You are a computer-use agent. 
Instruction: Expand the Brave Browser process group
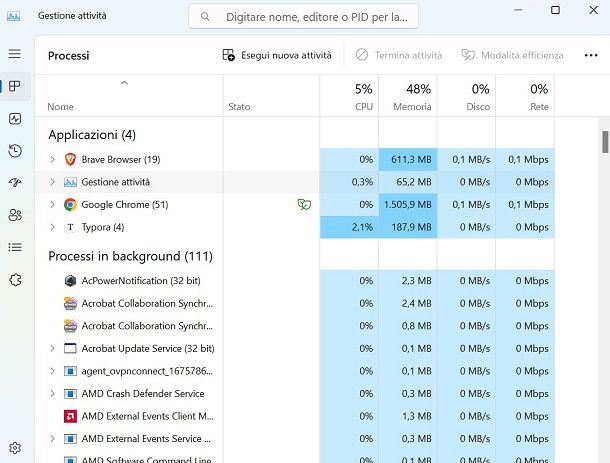(x=53, y=160)
